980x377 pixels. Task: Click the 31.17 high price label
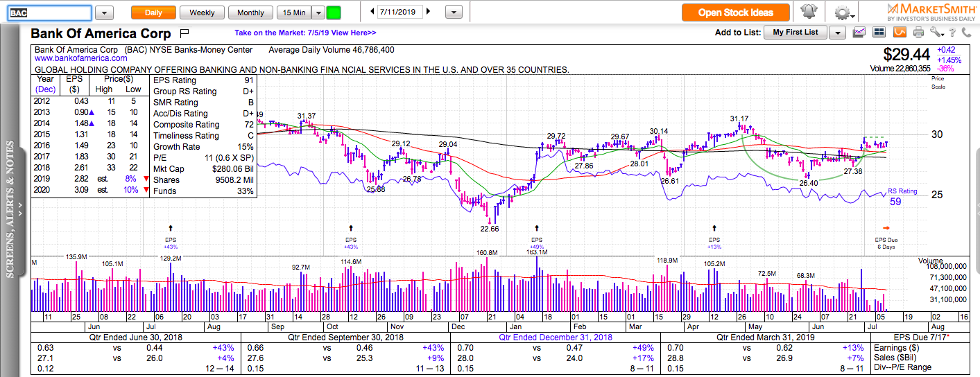tap(739, 119)
